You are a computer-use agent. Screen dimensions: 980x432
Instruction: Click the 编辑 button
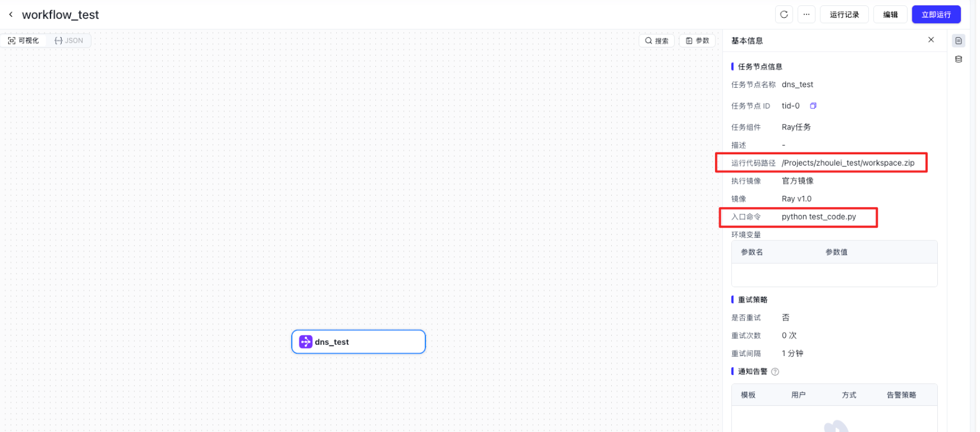[x=890, y=15]
